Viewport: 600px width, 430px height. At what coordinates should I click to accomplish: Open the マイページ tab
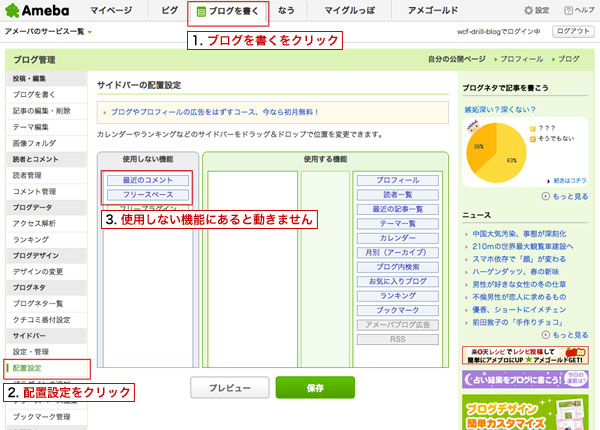point(111,10)
